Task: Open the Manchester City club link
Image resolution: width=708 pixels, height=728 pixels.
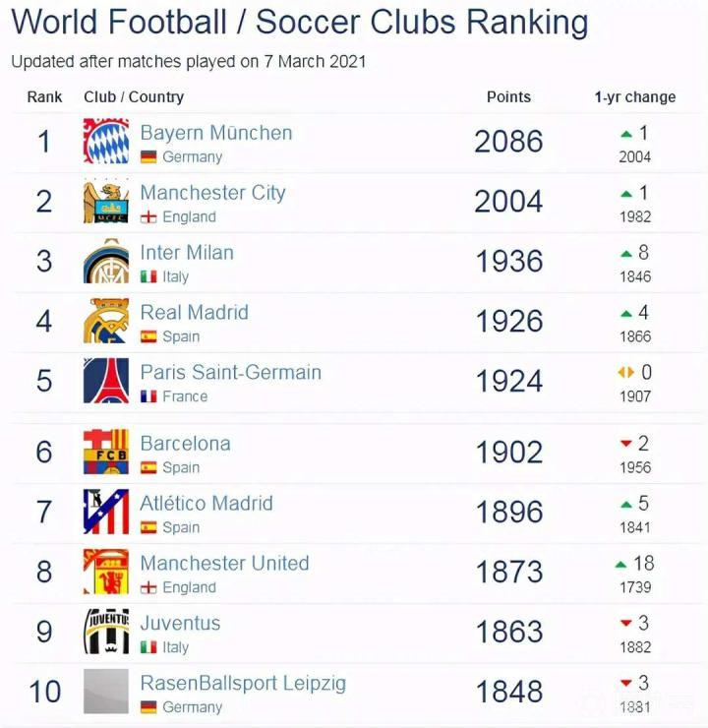Action: (x=212, y=193)
